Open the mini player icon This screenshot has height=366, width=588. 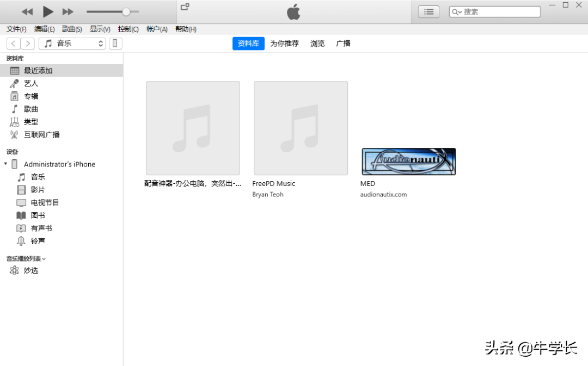[185, 7]
